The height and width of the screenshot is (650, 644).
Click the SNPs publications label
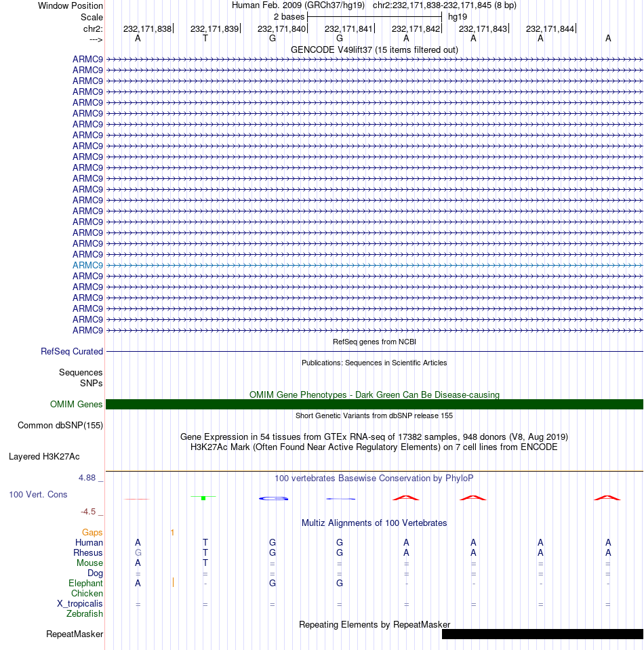click(x=92, y=384)
